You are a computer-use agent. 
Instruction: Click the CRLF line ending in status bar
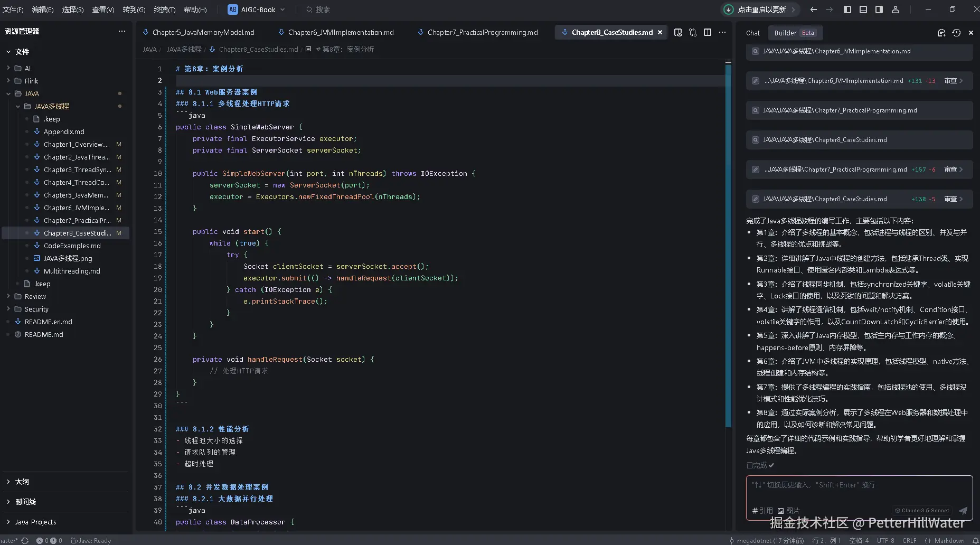click(909, 541)
